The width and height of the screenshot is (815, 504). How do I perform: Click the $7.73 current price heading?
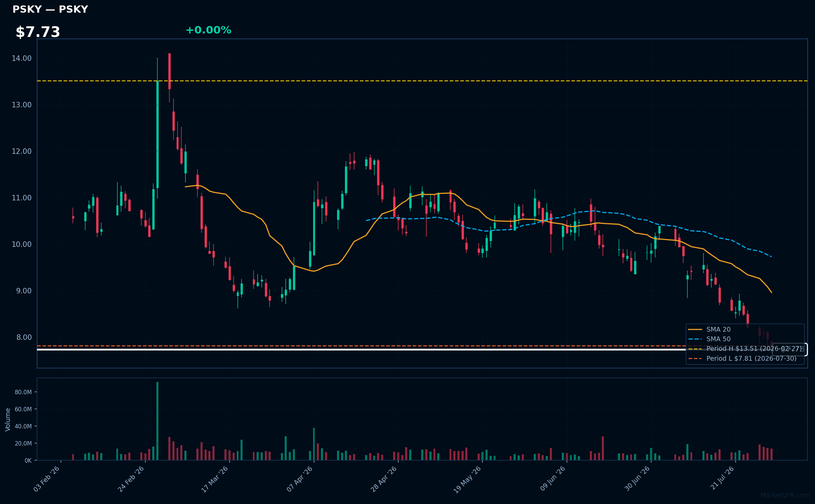[38, 32]
